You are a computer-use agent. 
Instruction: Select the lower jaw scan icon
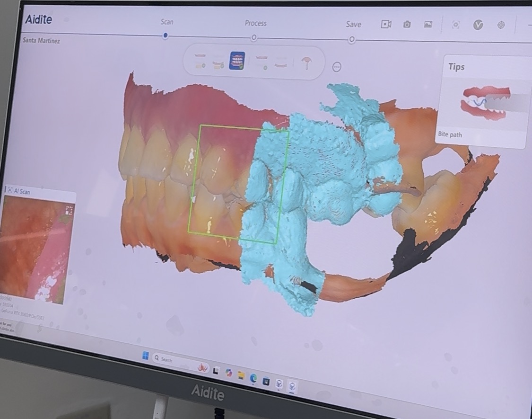coord(218,62)
